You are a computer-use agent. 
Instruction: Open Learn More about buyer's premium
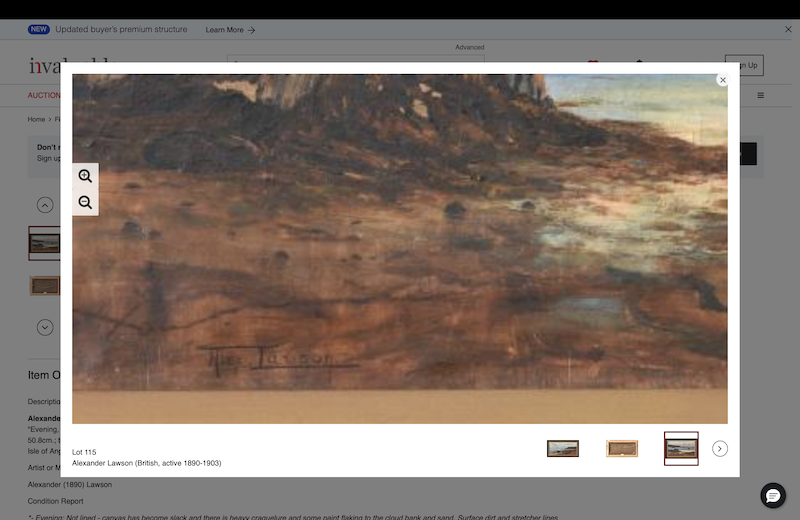click(x=230, y=30)
